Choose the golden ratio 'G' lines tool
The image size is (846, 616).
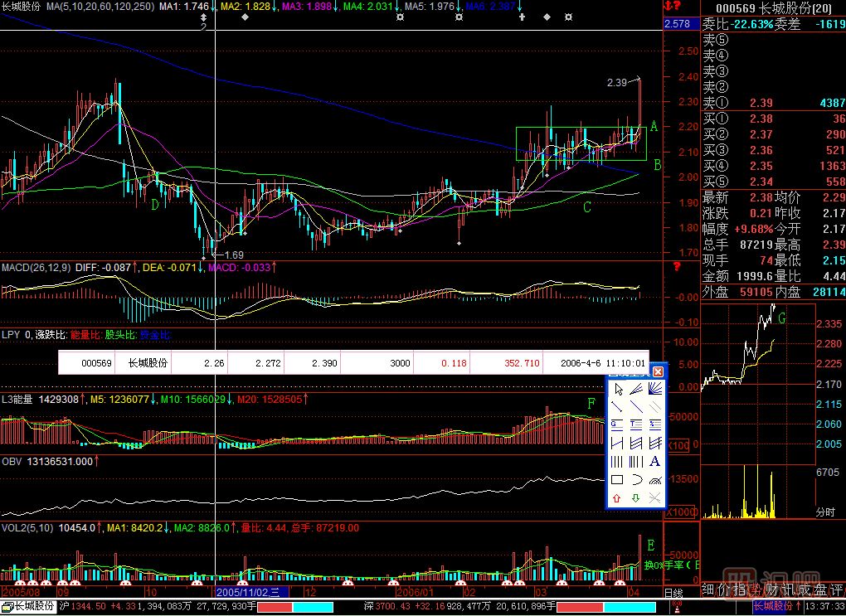click(x=617, y=424)
